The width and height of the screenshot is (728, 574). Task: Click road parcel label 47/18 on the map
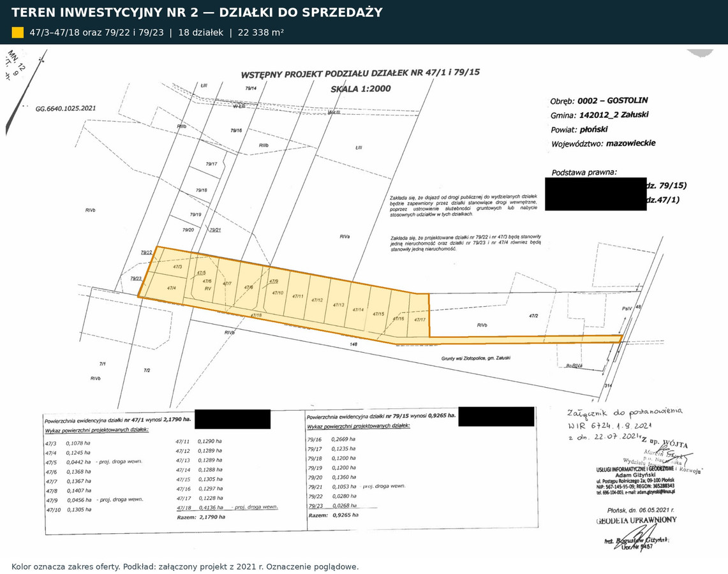(256, 316)
